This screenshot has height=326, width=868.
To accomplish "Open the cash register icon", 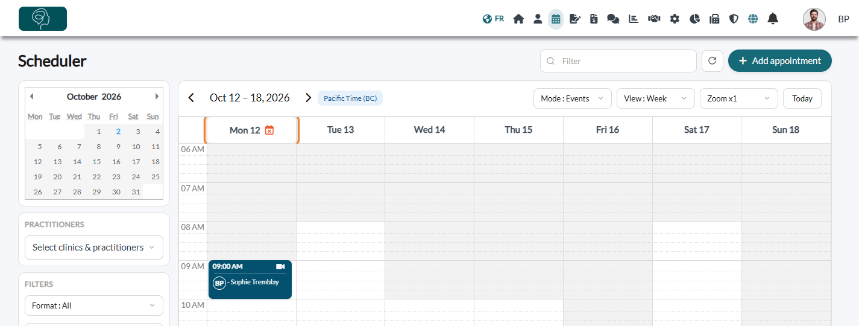I will point(714,19).
